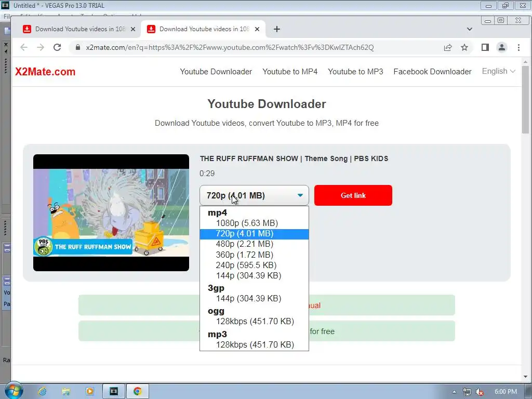This screenshot has height=399, width=532.
Task: Click the vertical scrollbar thumb
Action: click(x=525, y=100)
